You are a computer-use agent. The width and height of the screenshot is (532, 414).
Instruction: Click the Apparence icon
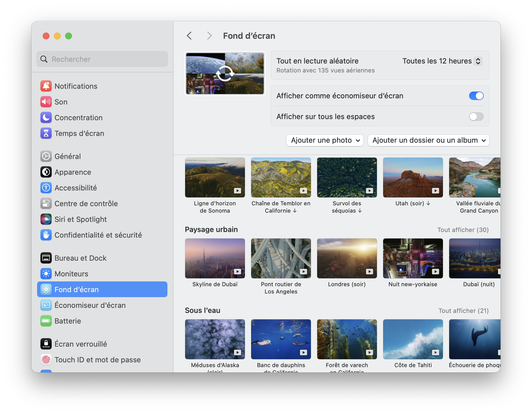point(46,172)
